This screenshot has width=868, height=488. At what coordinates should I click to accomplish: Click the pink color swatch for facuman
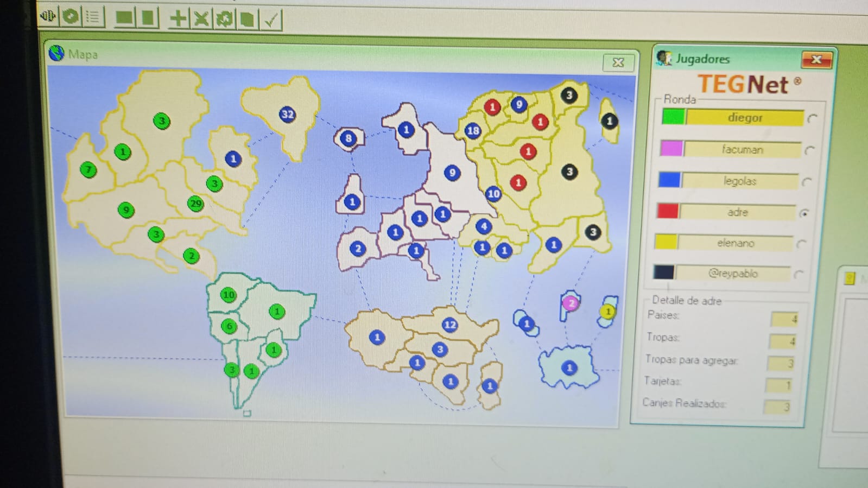tap(671, 148)
